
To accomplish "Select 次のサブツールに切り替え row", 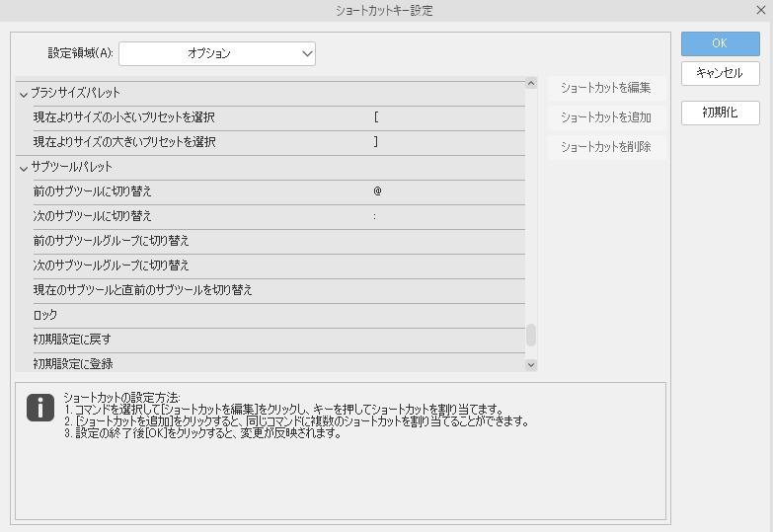I will click(x=278, y=217).
